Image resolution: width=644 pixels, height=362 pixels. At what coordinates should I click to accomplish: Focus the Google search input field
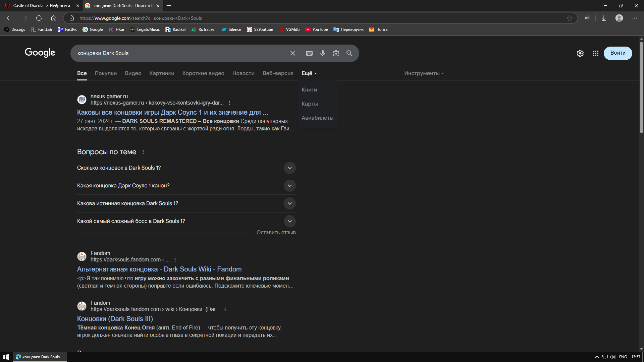tap(181, 53)
